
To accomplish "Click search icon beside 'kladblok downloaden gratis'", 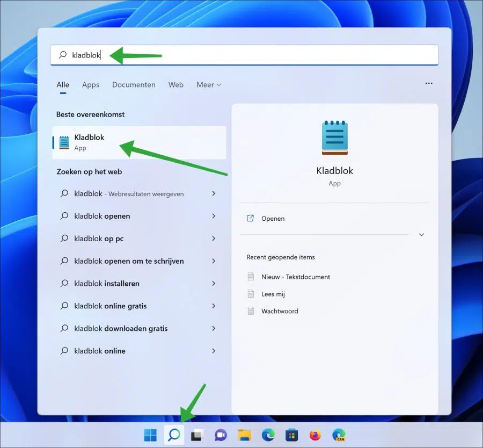I will point(64,328).
